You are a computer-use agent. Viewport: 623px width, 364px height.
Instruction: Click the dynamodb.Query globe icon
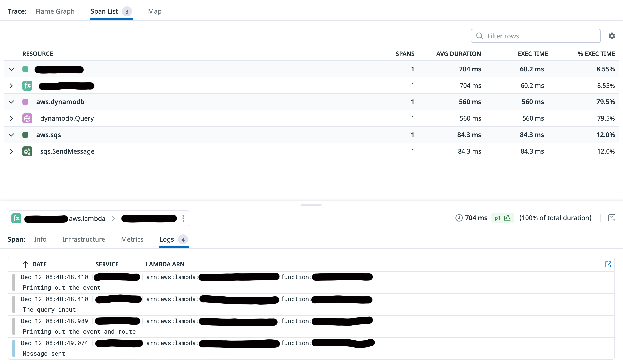coord(27,118)
